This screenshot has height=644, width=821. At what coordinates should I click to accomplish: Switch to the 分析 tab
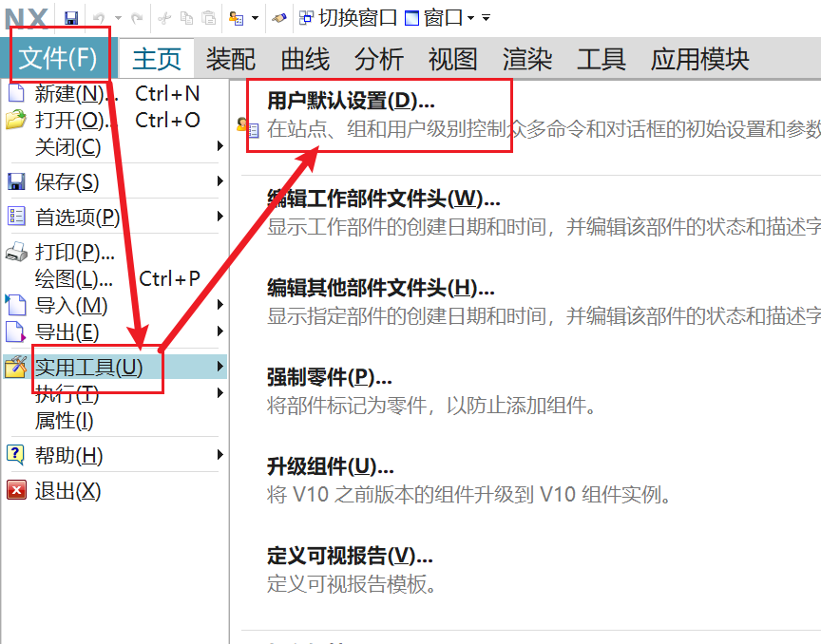click(378, 59)
